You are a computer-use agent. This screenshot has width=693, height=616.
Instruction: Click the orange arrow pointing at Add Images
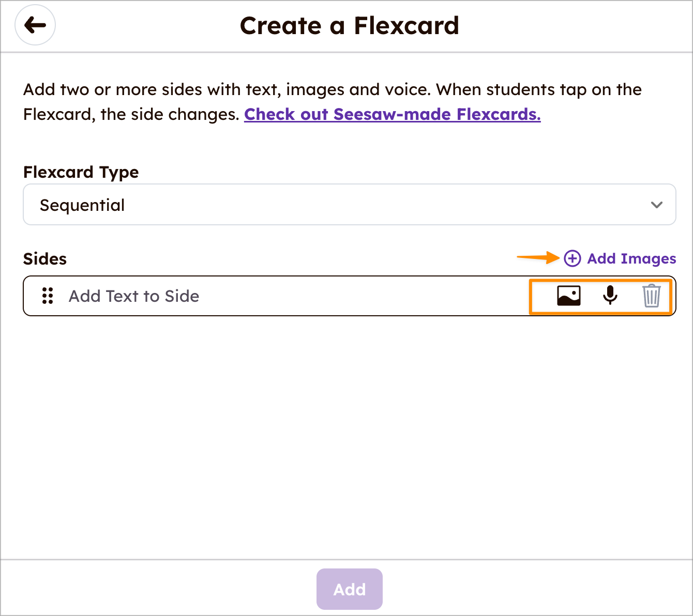[x=538, y=257]
